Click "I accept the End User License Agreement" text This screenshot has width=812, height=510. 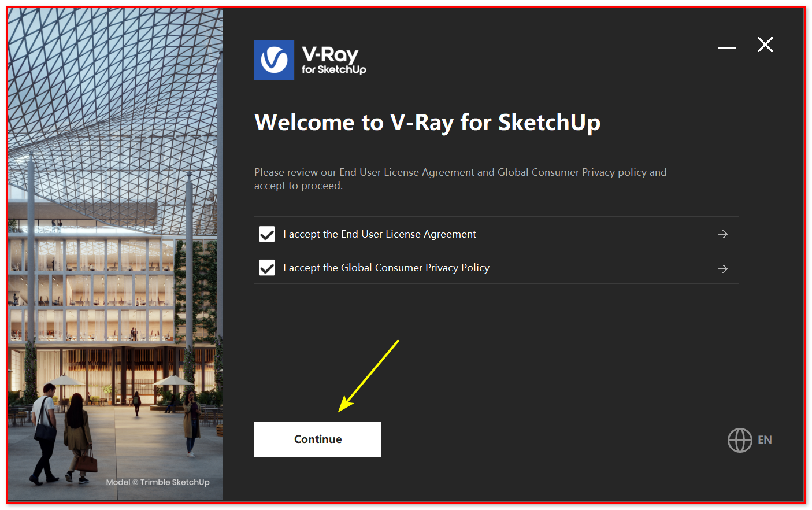(380, 234)
